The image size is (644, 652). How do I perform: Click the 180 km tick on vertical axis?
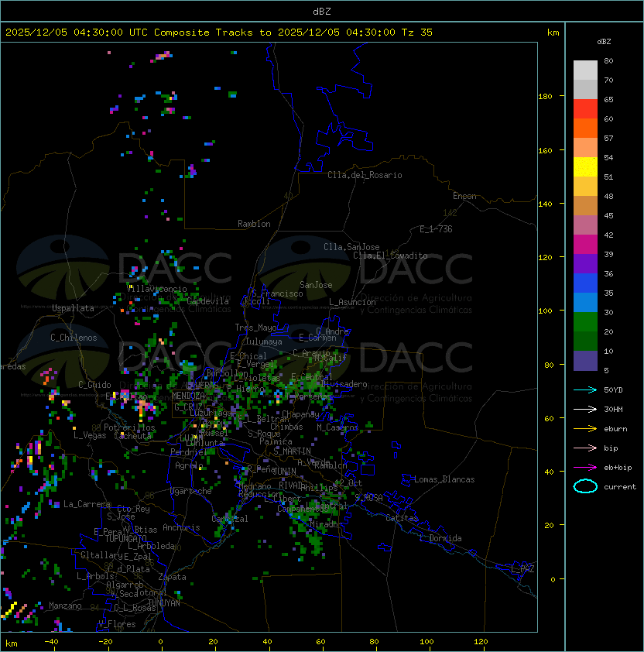pos(545,97)
